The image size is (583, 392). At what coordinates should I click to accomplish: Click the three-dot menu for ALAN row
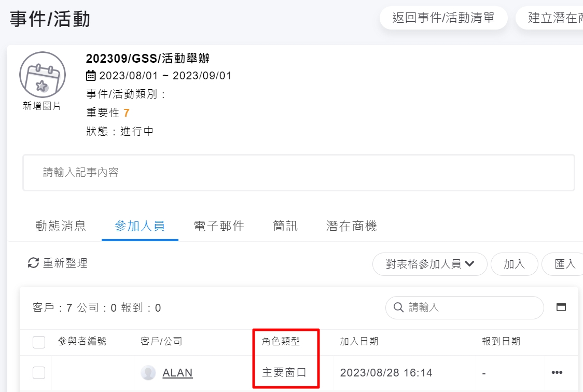(x=557, y=372)
